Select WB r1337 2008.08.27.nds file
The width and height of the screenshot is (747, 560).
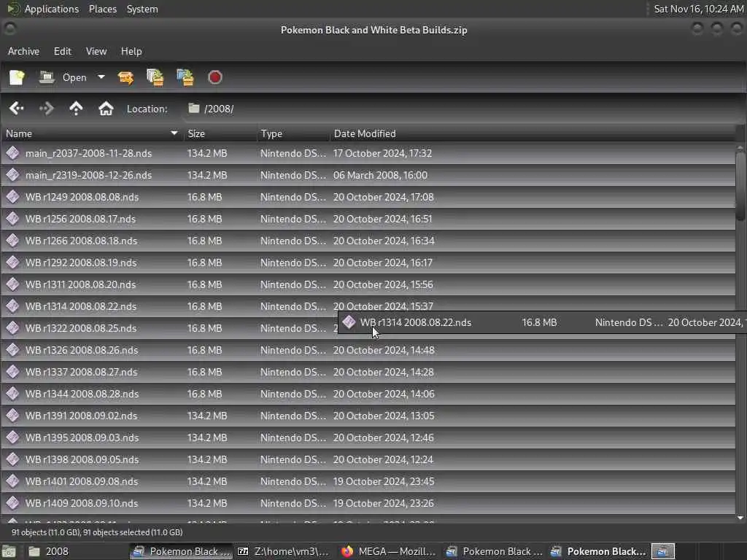click(368, 373)
